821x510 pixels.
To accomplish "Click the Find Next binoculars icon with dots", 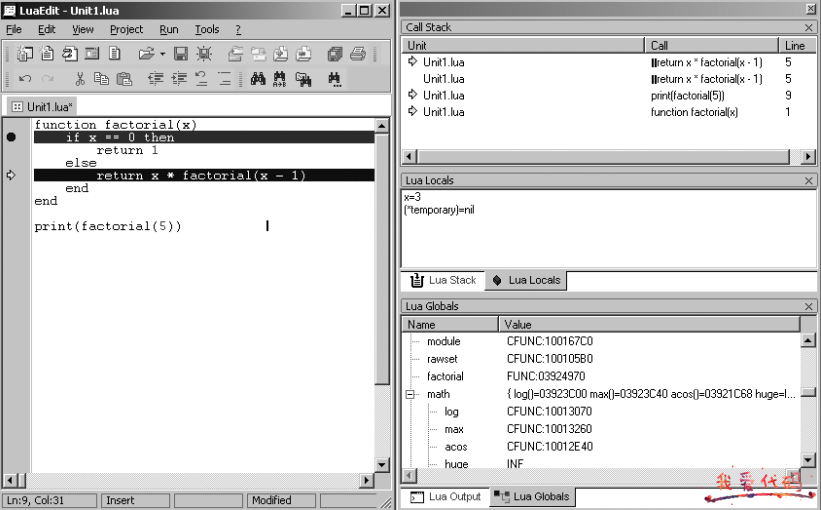I will click(335, 79).
